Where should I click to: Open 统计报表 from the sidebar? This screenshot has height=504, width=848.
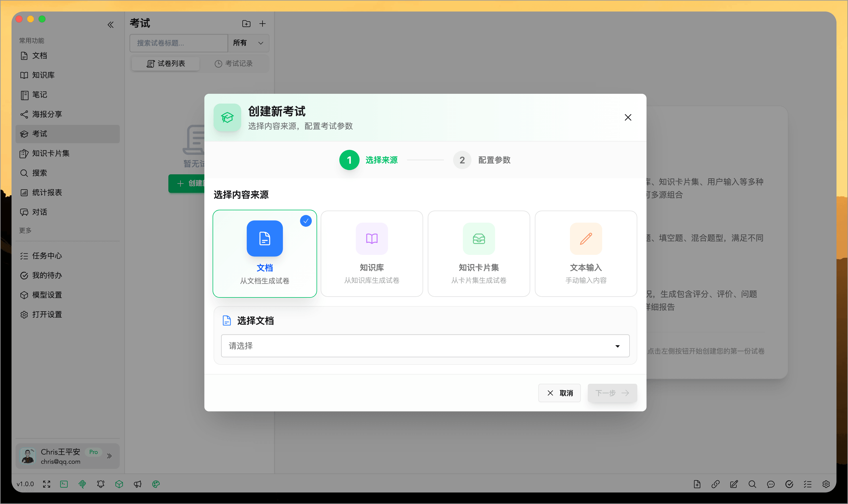coord(47,192)
